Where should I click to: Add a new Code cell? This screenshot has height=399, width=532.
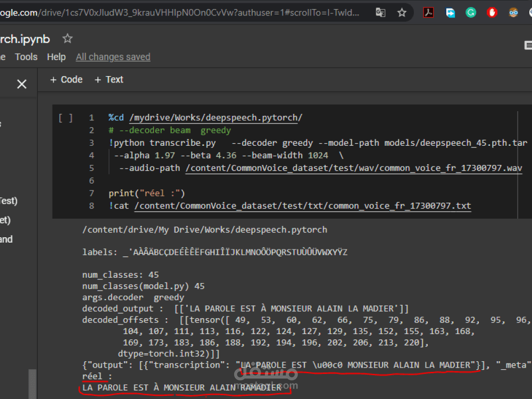66,79
